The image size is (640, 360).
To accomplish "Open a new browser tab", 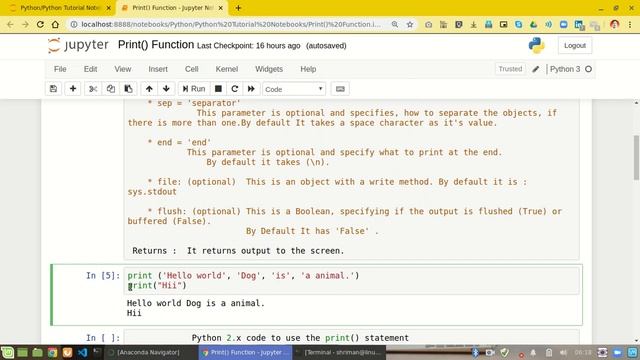I will [x=238, y=8].
